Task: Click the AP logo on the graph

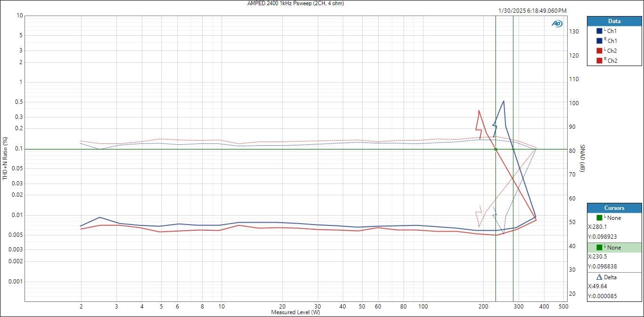Action: [x=557, y=24]
